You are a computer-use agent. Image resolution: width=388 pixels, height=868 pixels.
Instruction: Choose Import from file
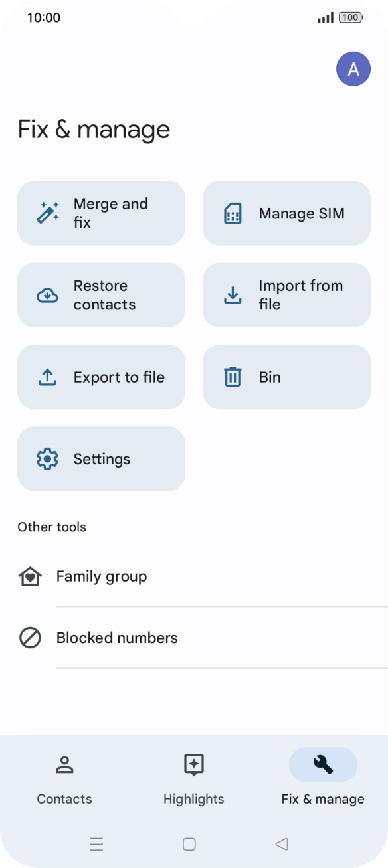286,295
